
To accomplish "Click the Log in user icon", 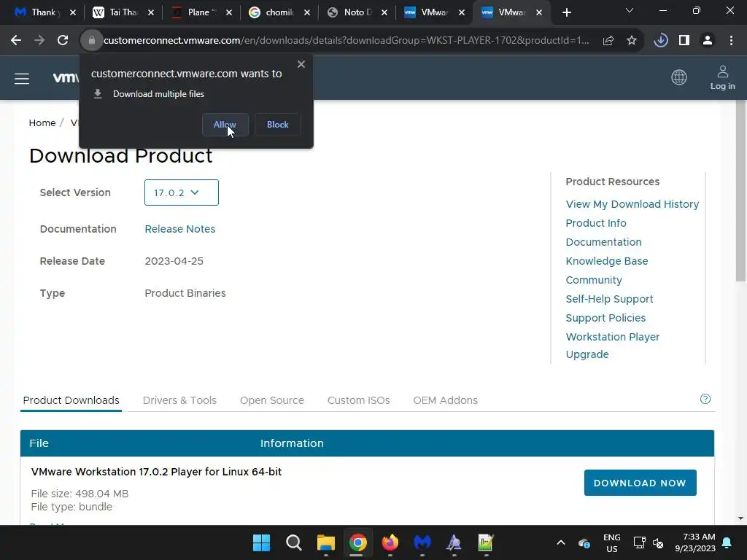I will (x=723, y=77).
